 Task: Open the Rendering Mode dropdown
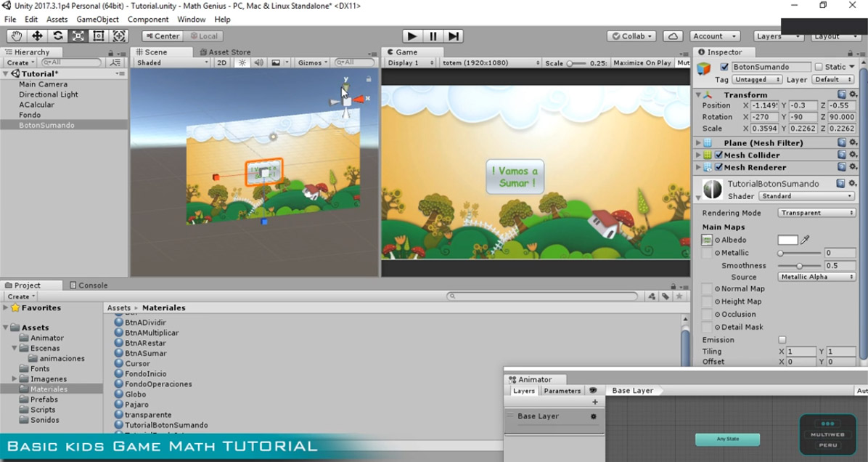816,213
